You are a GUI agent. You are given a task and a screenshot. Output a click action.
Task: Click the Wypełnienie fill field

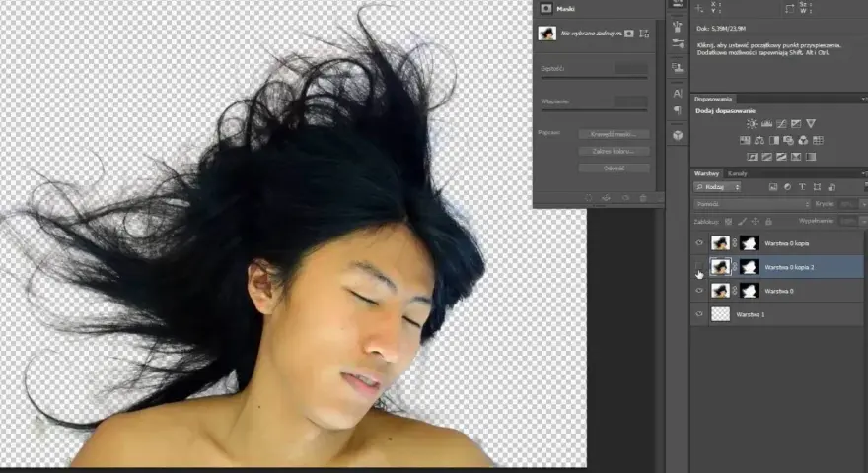pos(847,221)
